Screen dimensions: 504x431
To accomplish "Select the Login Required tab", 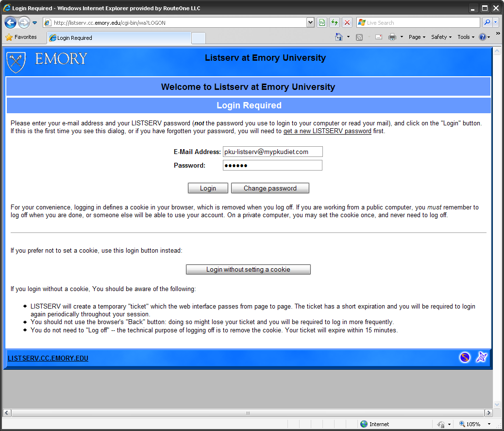I will [119, 37].
